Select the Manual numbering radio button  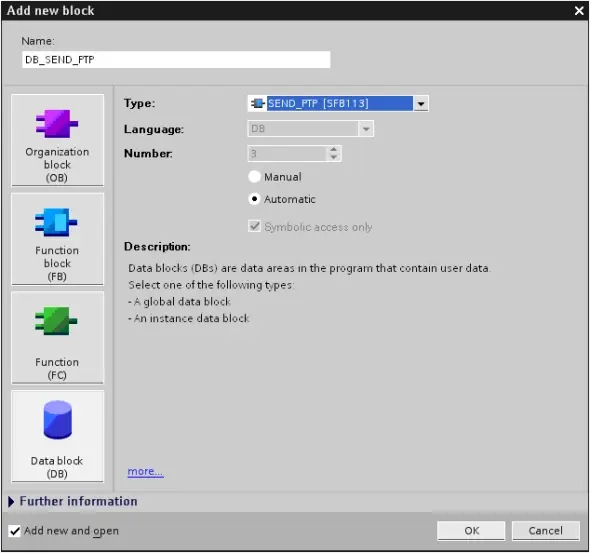pos(254,176)
